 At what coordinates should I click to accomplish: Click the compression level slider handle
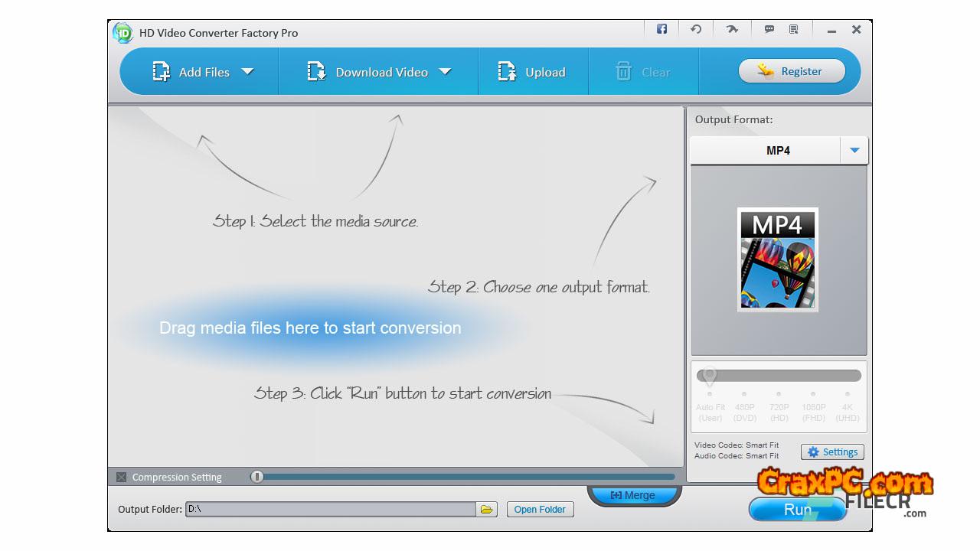[x=257, y=477]
